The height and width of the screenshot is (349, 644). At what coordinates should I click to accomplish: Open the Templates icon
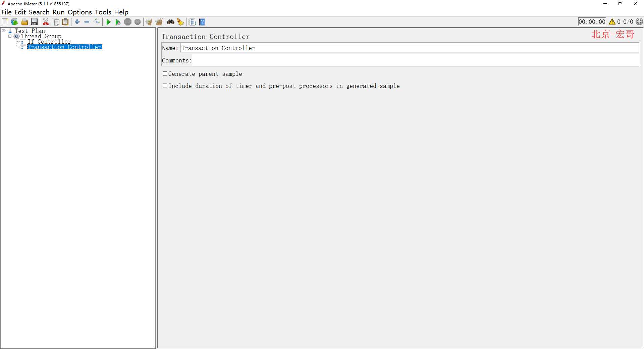pyautogui.click(x=14, y=22)
